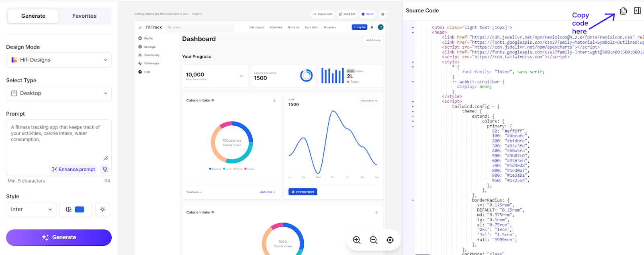This screenshot has width=644, height=255.
Task: Open the Design Mode dropdown
Action: (x=59, y=60)
